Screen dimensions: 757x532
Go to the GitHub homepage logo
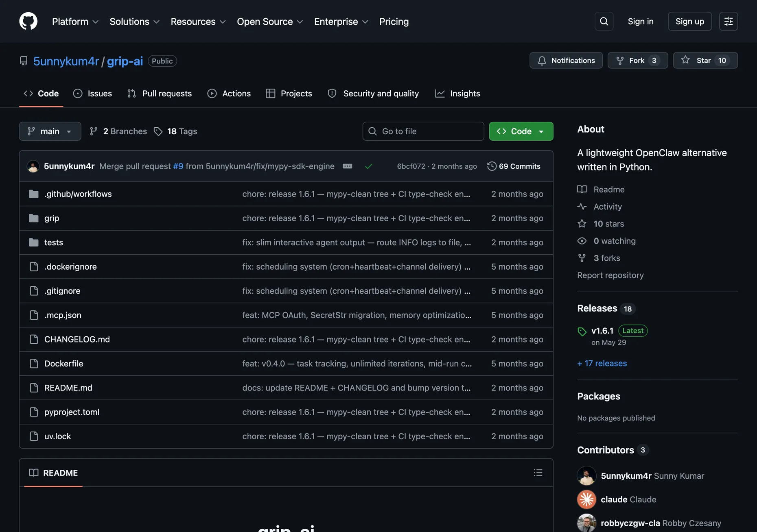click(x=28, y=21)
